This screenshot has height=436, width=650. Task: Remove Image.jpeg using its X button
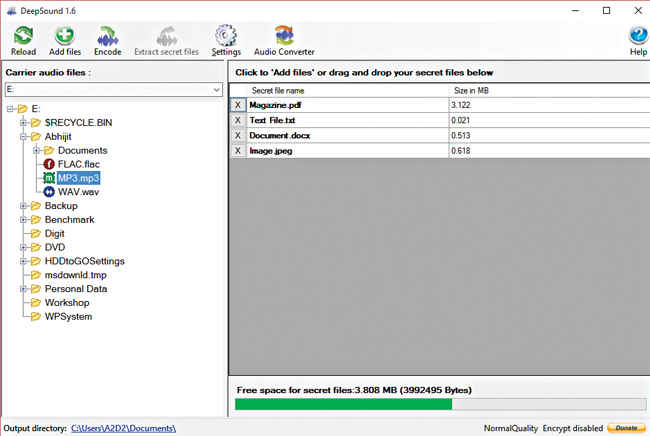tap(238, 151)
